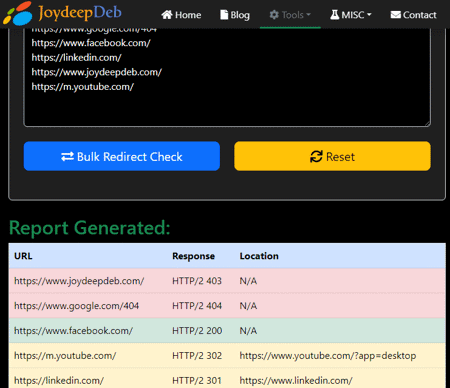
Task: Click the youtube.com/?app=desktop location cell
Action: (328, 356)
